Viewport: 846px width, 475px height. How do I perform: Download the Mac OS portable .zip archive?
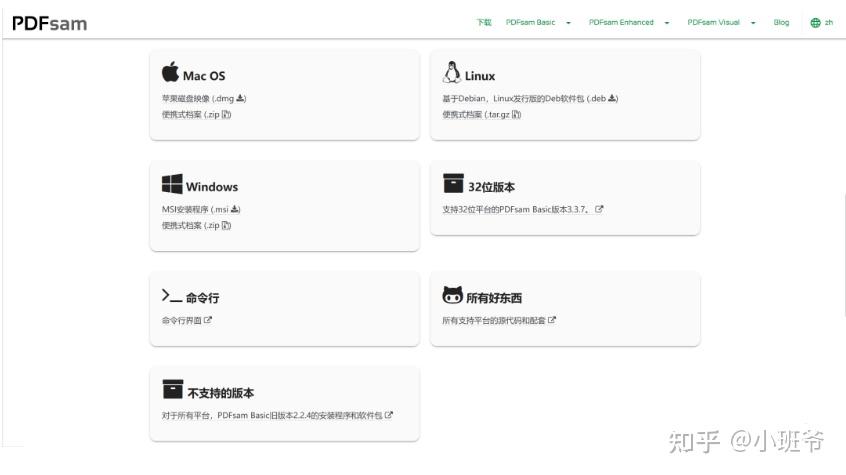tap(196, 114)
